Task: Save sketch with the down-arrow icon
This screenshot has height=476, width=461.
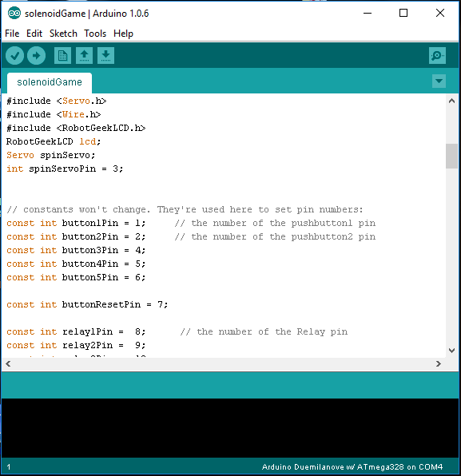Action: 105,56
